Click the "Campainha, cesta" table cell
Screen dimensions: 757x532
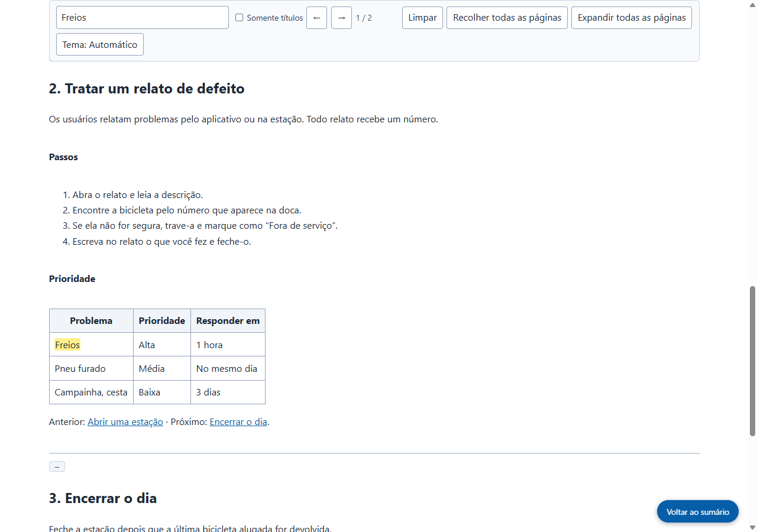click(91, 392)
